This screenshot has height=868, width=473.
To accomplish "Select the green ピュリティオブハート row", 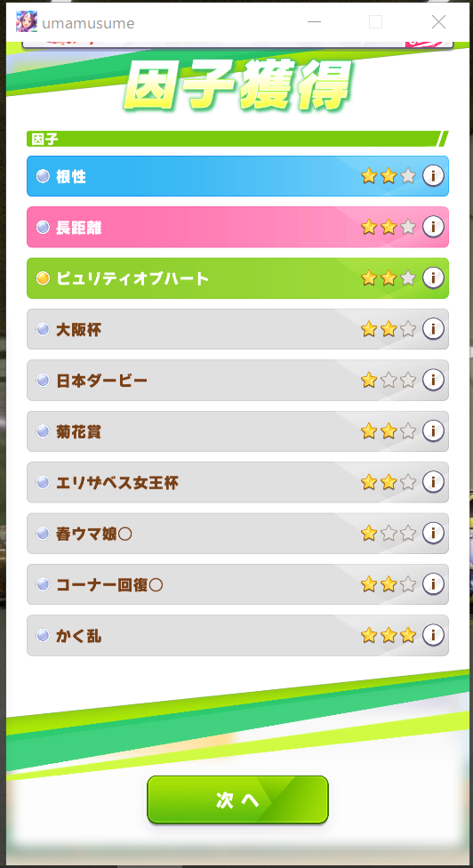I will click(x=238, y=277).
